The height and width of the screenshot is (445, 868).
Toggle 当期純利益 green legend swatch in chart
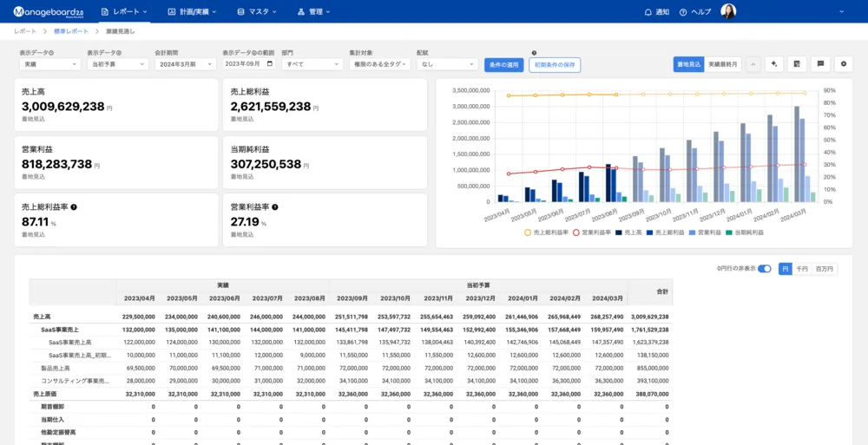(729, 232)
